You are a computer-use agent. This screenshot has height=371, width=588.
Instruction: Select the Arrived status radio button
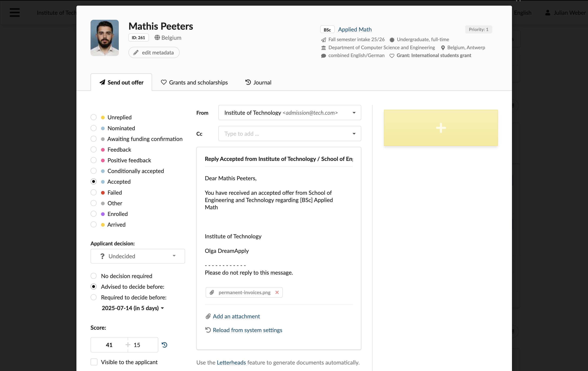94,224
